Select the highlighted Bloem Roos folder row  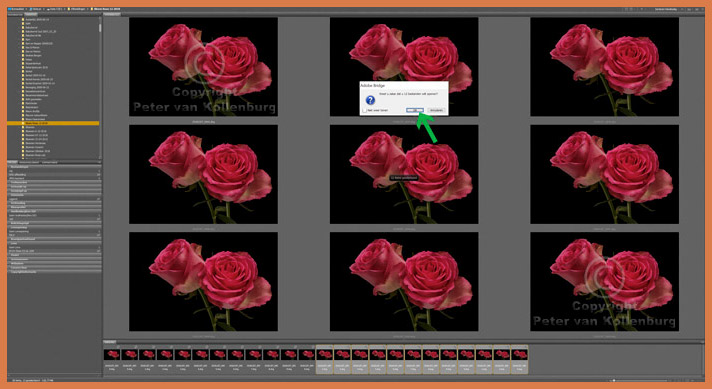(53, 123)
